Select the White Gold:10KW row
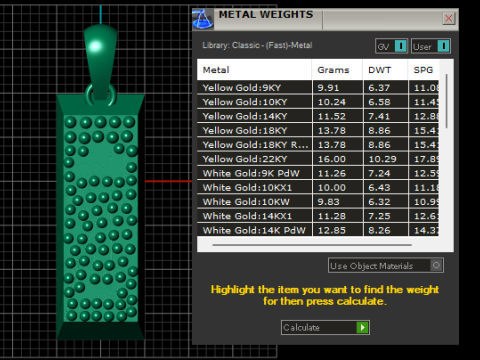The width and height of the screenshot is (480, 360). [x=318, y=202]
